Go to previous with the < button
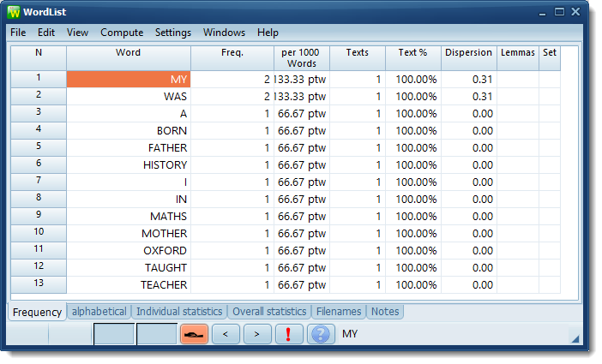The width and height of the screenshot is (602, 364). click(x=226, y=334)
